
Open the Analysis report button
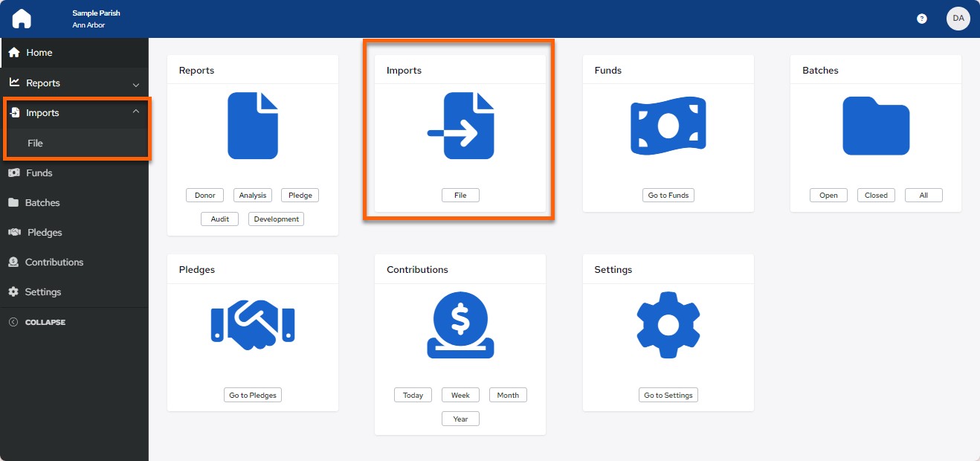pos(253,196)
